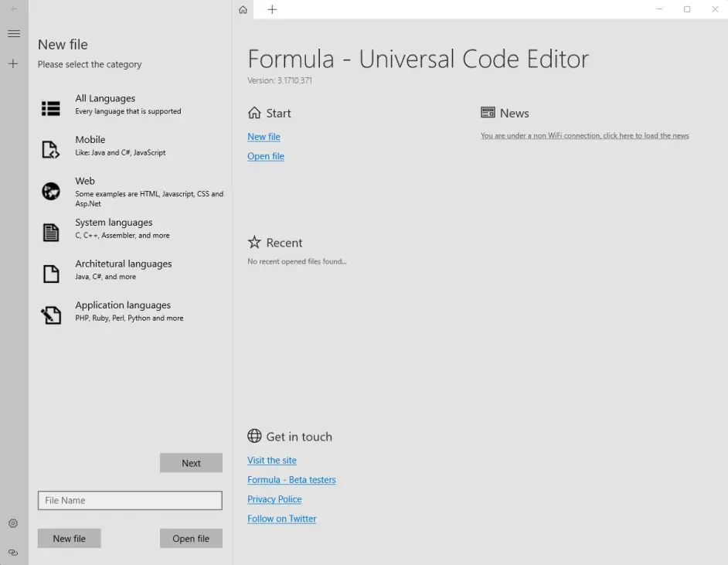Click the link icon at sidebar bottom
728x565 pixels.
pos(13,553)
